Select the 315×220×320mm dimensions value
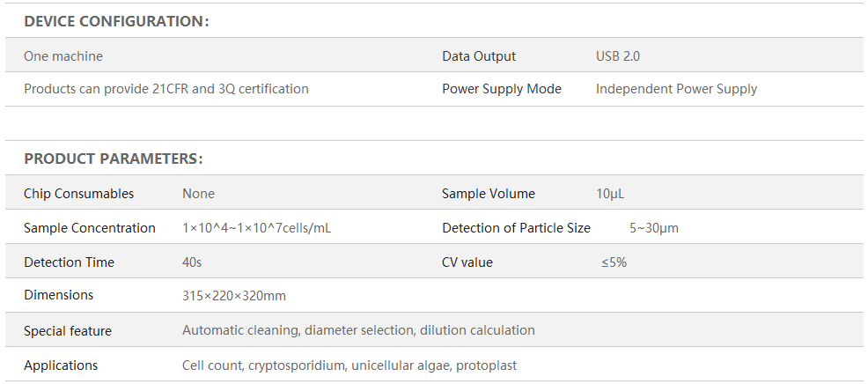The height and width of the screenshot is (384, 868). [x=234, y=296]
